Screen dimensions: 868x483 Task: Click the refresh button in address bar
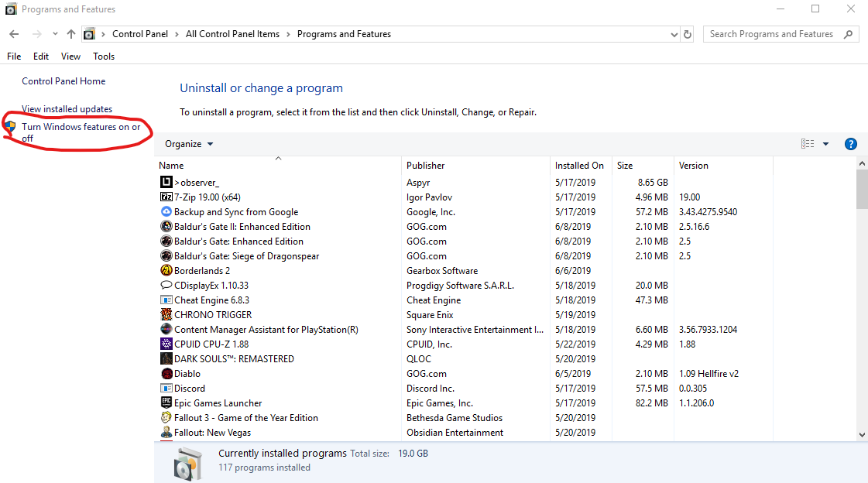pos(688,34)
